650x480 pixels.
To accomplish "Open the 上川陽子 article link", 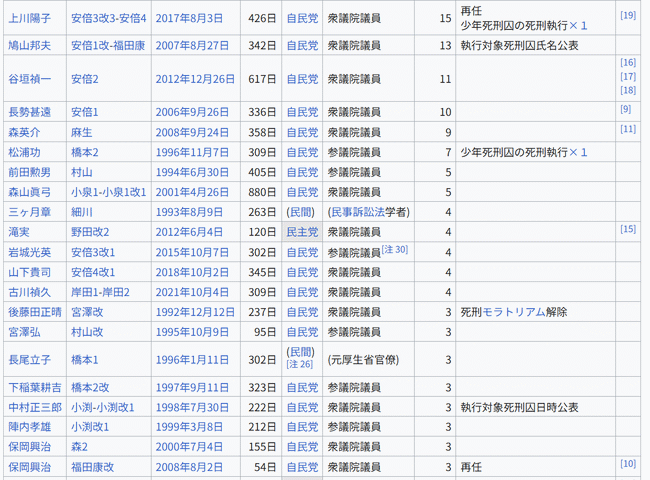I will (x=29, y=18).
